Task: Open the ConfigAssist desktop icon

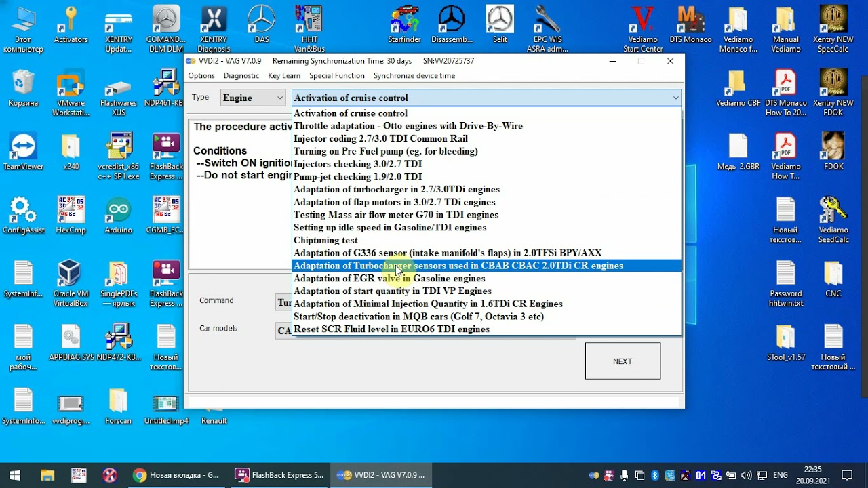Action: pos(23,216)
